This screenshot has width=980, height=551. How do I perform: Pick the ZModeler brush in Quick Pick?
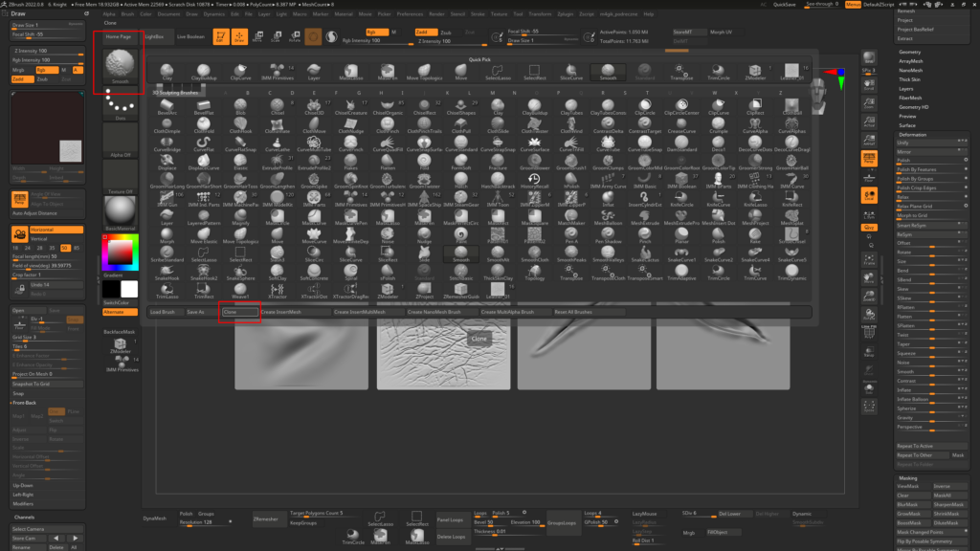pos(756,73)
